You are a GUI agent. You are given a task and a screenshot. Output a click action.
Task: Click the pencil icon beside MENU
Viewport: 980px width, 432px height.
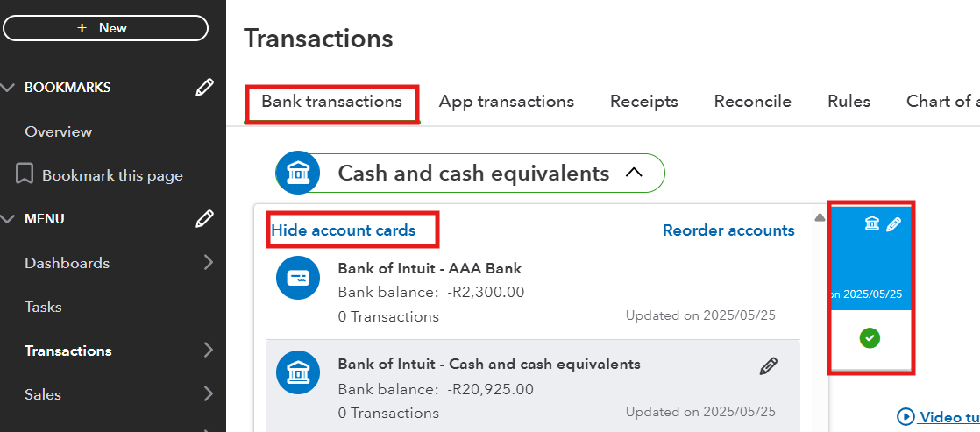coord(204,219)
